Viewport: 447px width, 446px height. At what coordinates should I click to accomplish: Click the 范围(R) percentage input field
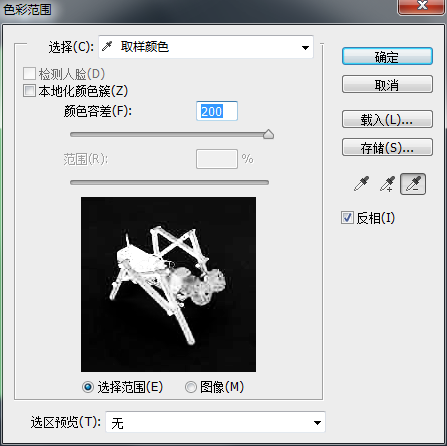(x=217, y=159)
